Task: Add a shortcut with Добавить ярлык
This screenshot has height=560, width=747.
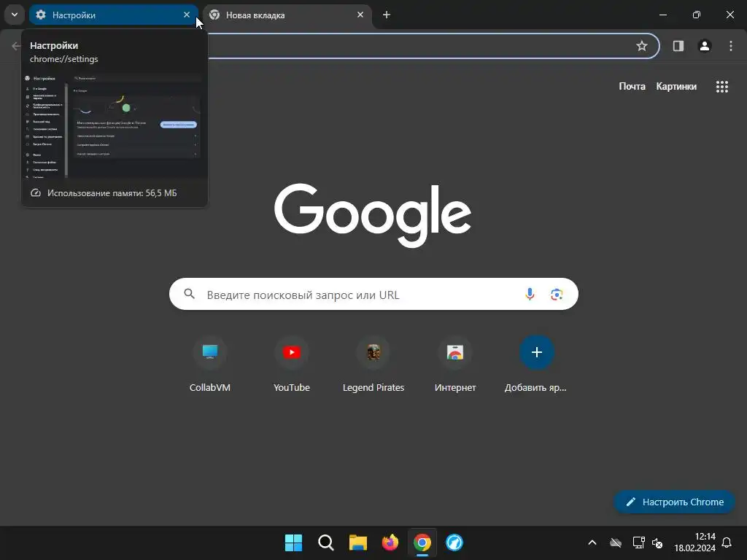Action: (x=536, y=365)
